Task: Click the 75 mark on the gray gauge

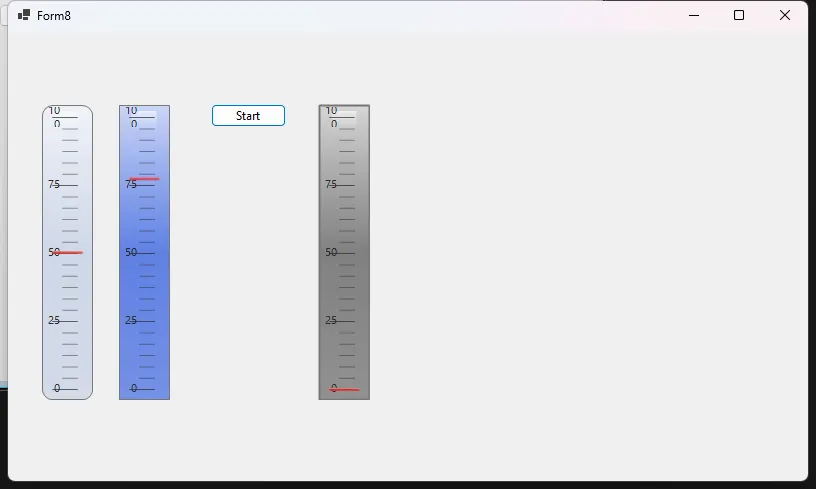Action: click(331, 184)
